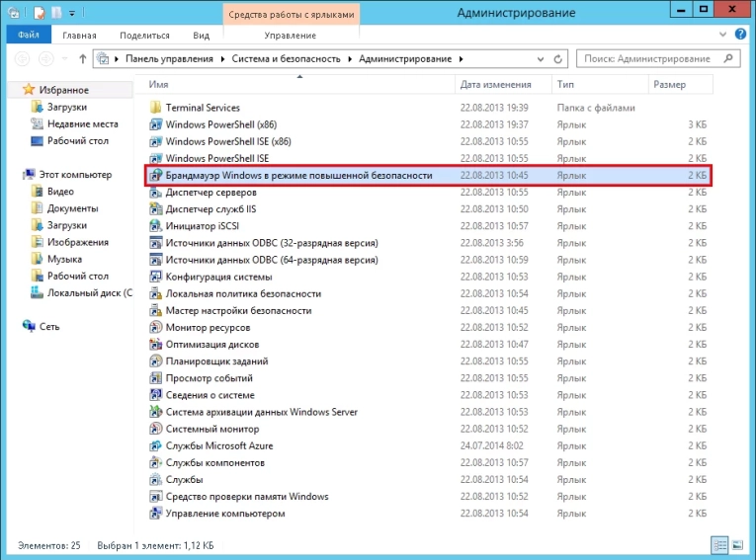Select Сеть in the navigation pane

(x=49, y=326)
